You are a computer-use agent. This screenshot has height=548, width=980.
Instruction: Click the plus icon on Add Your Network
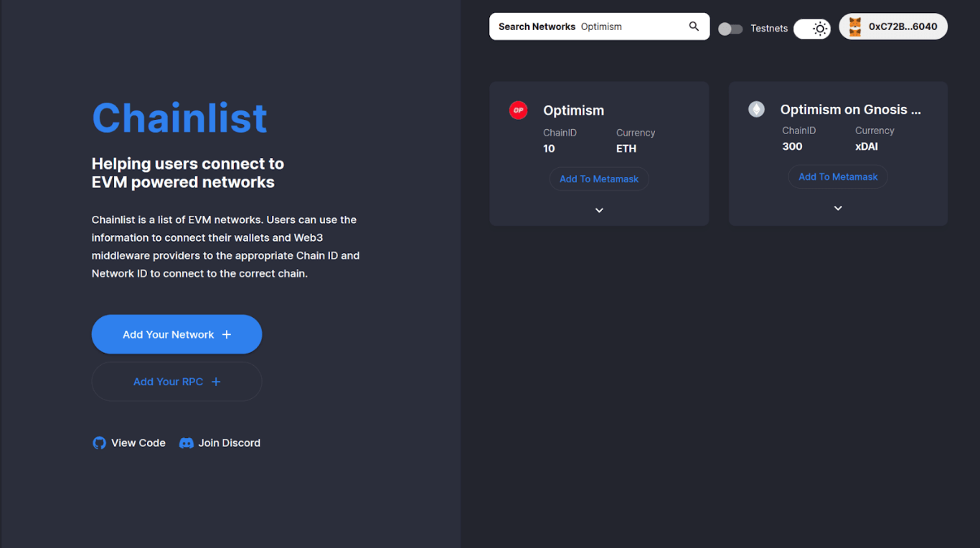point(227,335)
